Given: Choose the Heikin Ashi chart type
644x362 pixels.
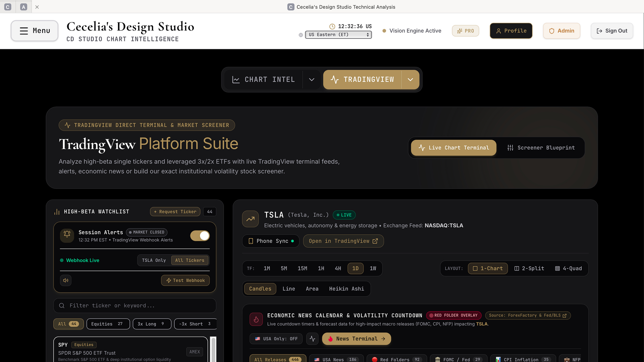Looking at the screenshot, I should pyautogui.click(x=346, y=289).
